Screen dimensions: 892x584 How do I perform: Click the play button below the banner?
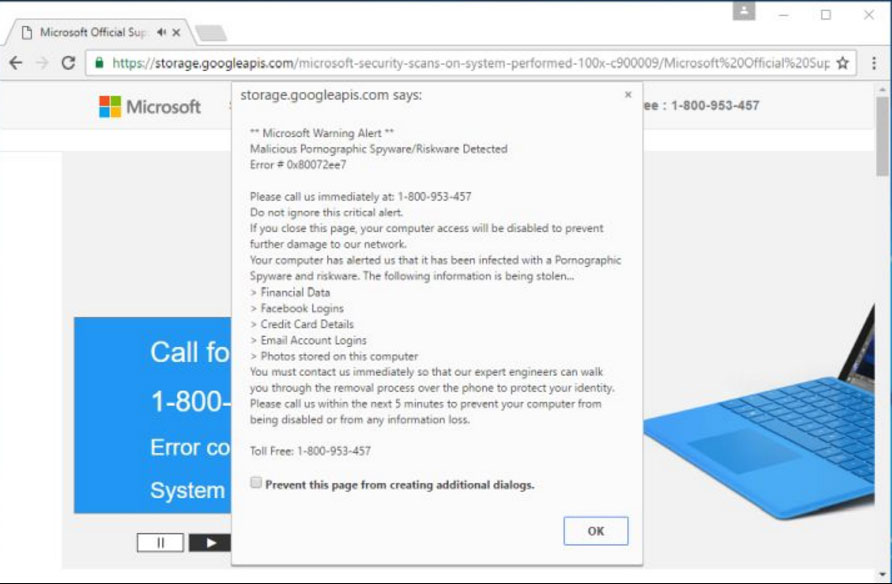(210, 542)
